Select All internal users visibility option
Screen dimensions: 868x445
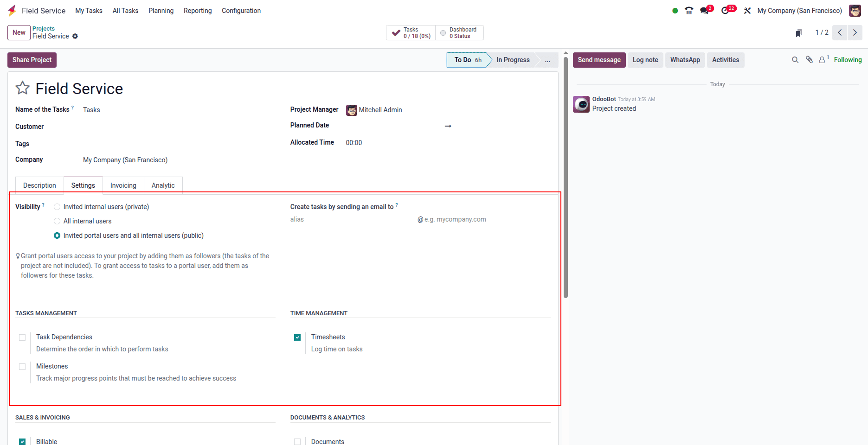tap(57, 221)
